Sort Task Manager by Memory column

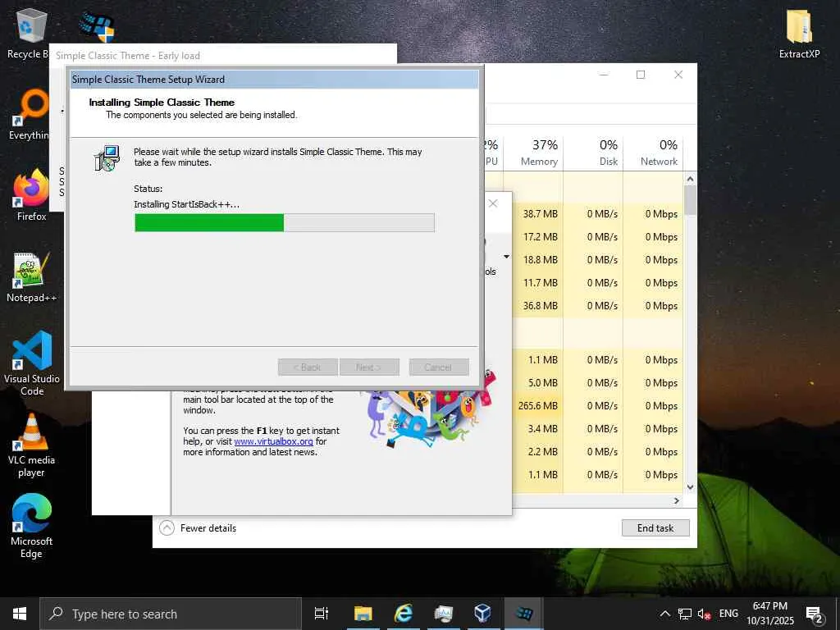[x=533, y=152]
